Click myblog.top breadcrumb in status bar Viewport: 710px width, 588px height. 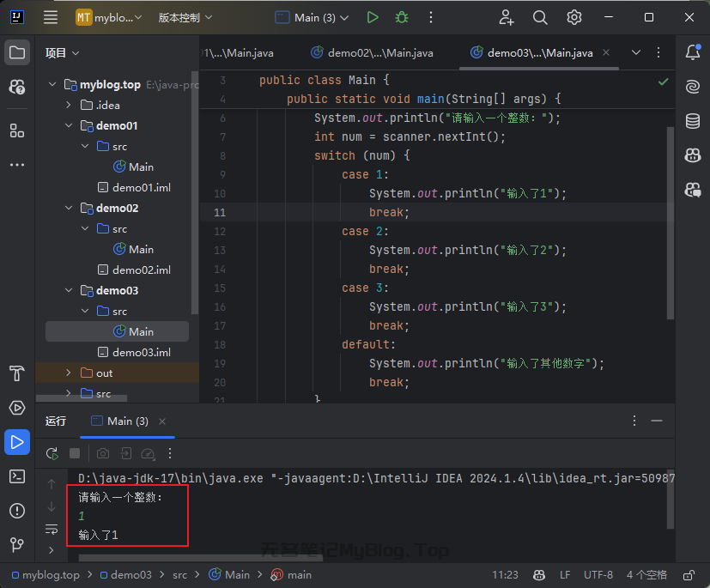pos(46,575)
